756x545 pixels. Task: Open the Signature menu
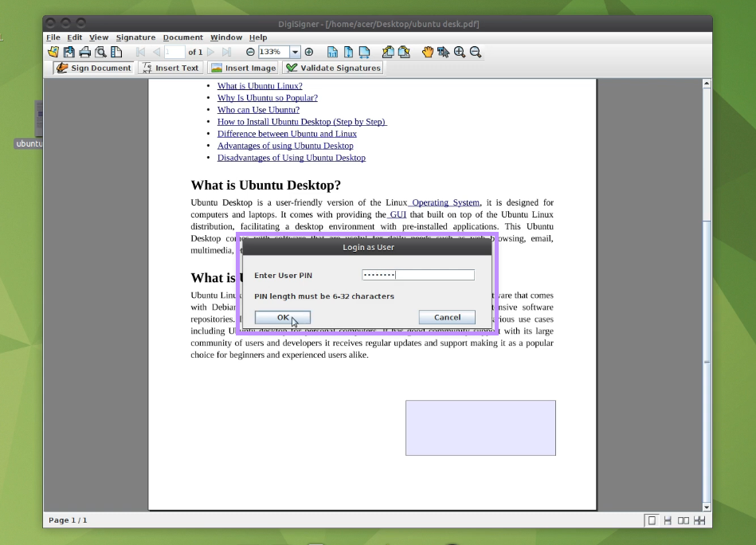coord(135,37)
